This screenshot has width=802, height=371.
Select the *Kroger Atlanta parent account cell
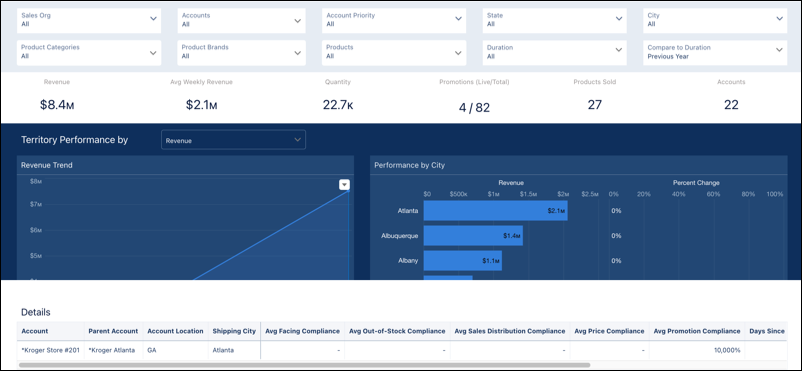tap(114, 351)
